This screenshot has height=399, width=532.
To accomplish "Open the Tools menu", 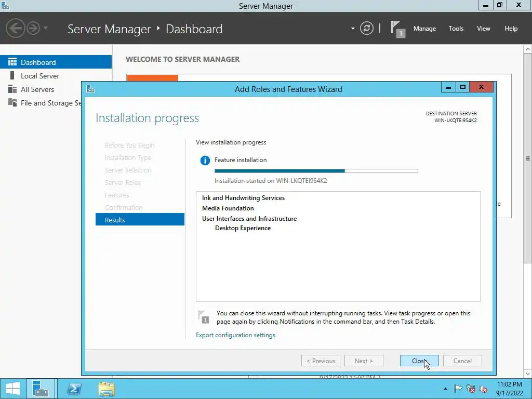I will click(x=456, y=29).
